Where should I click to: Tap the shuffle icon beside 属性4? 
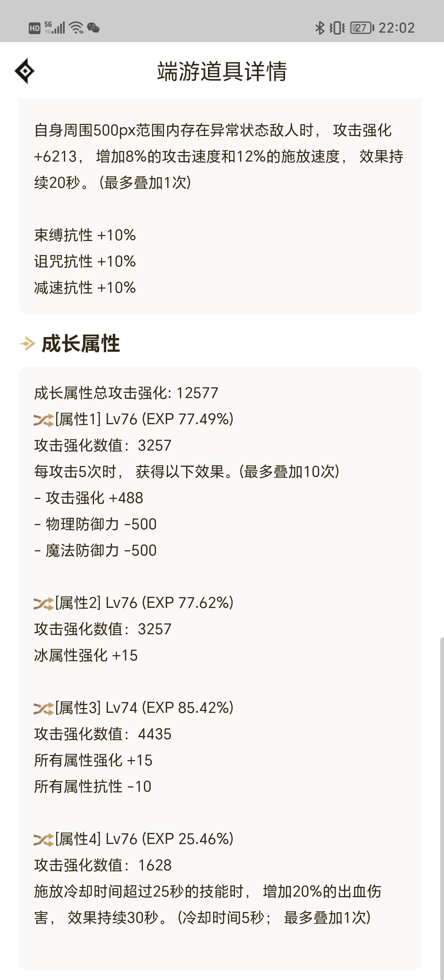pos(44,840)
